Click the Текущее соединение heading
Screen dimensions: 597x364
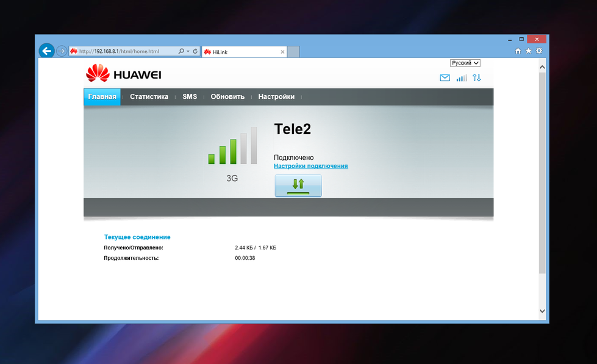tap(137, 237)
